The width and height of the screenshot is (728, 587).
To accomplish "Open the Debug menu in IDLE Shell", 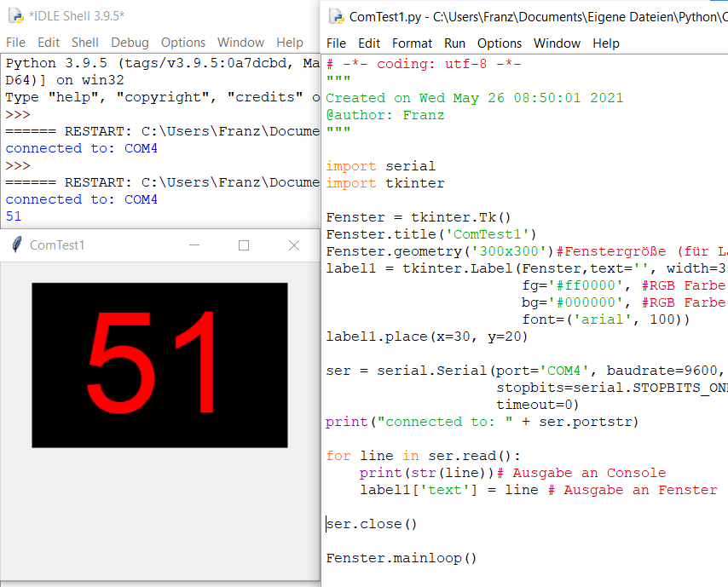I will 130,43.
